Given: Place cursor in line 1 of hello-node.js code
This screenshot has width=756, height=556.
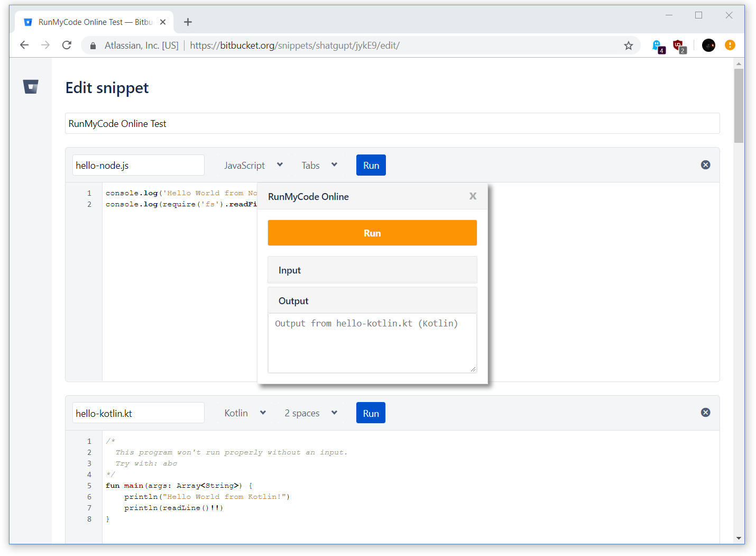Looking at the screenshot, I should pyautogui.click(x=181, y=193).
